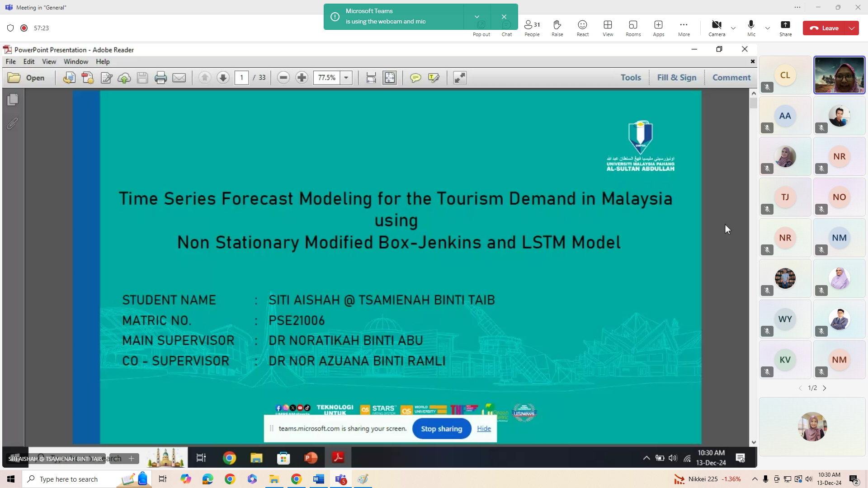Open the Apps panel in Teams
Screen dimensions: 868x488
[659, 28]
